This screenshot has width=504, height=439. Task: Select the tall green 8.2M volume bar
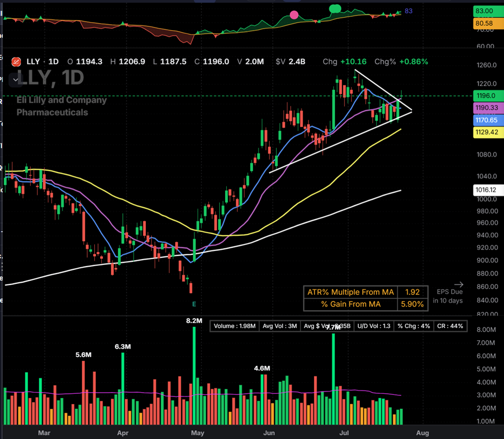click(194, 375)
